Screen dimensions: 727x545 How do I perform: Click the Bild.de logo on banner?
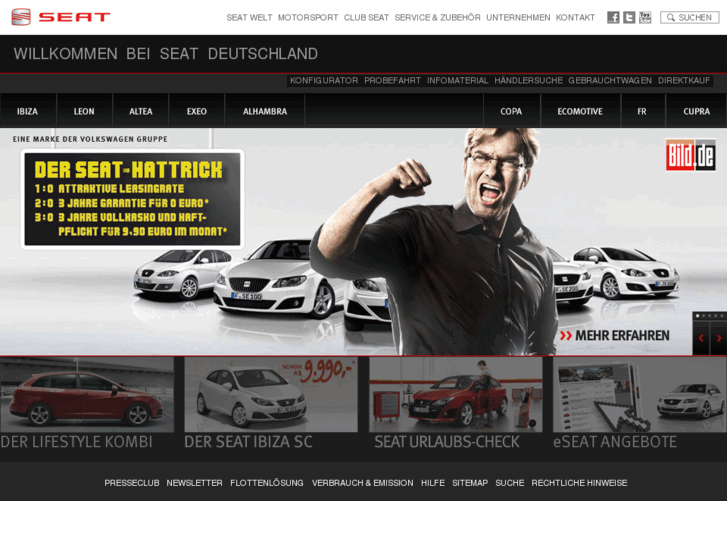click(x=690, y=155)
